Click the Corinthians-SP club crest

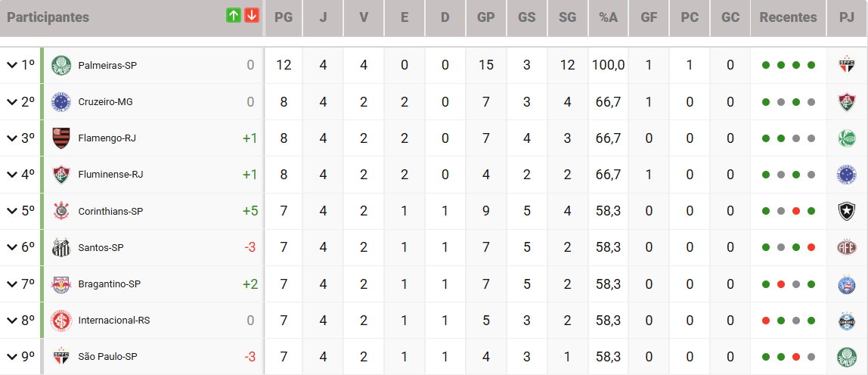60,211
